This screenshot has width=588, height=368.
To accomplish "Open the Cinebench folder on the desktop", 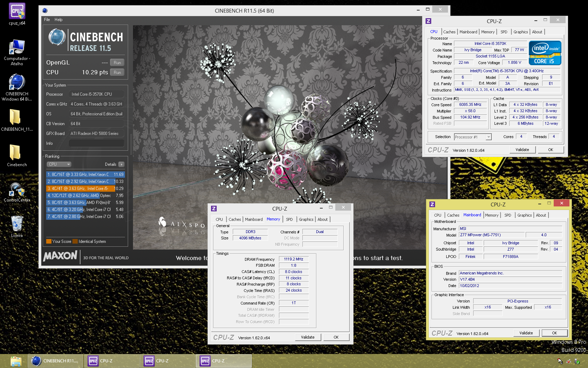I will (17, 156).
